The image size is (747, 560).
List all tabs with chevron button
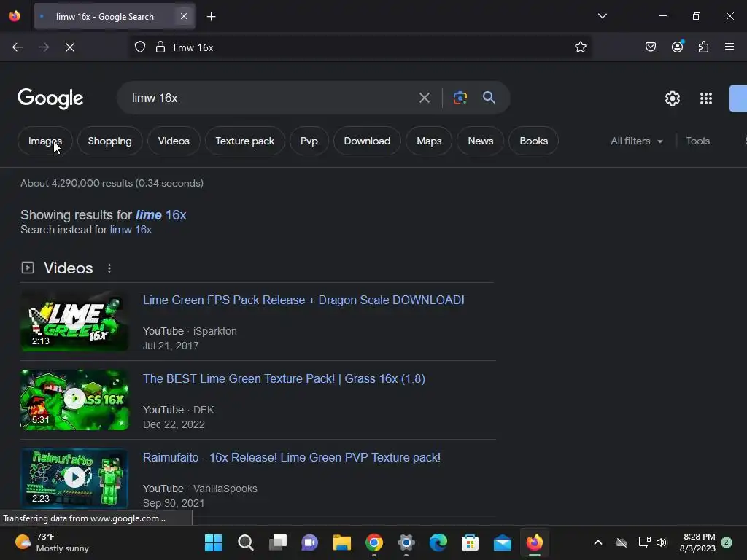click(602, 16)
